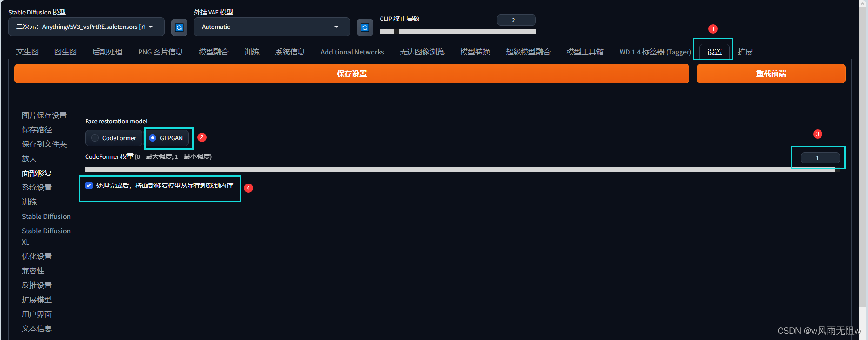Open the Stable Diffusion model dropdown
The image size is (868, 340).
point(87,27)
